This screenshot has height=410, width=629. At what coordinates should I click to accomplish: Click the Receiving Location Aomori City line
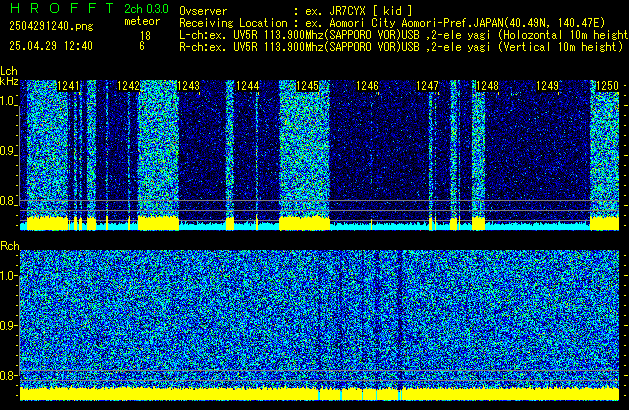(392, 23)
